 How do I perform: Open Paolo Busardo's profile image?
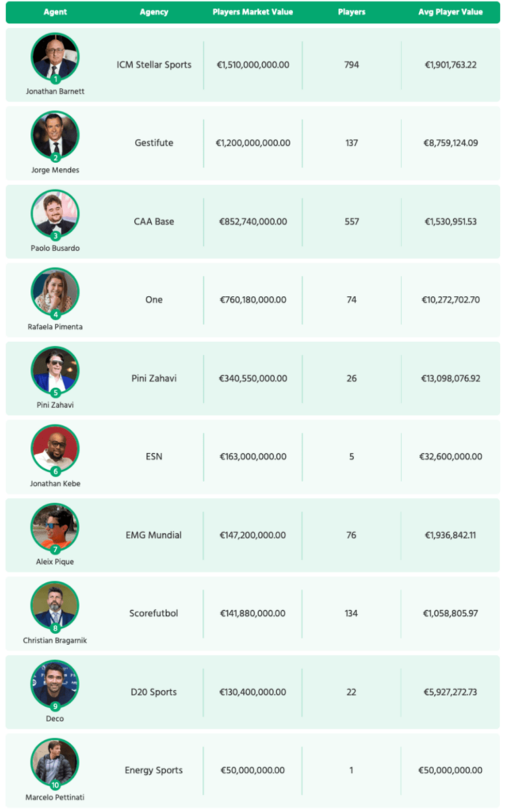coord(55,214)
